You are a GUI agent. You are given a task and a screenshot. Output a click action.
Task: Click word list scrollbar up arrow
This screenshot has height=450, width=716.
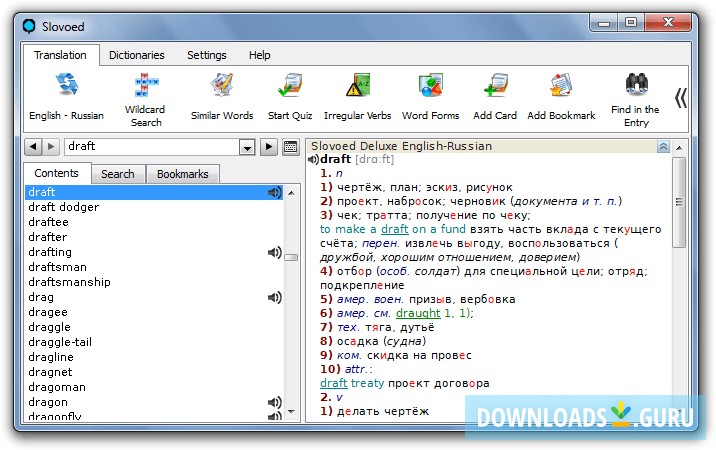tap(291, 193)
